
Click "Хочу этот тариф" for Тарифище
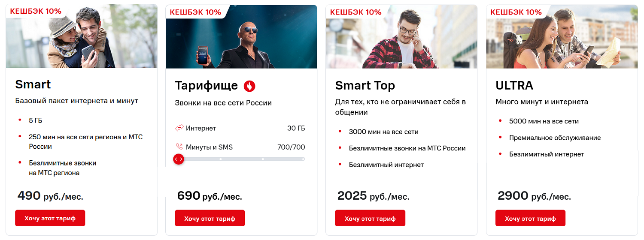[x=210, y=218]
